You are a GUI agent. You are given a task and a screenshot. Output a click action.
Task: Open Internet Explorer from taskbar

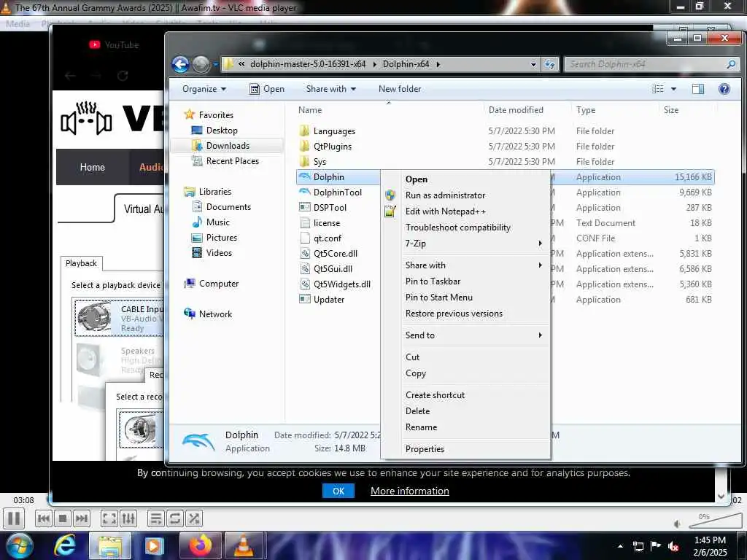[x=64, y=545]
